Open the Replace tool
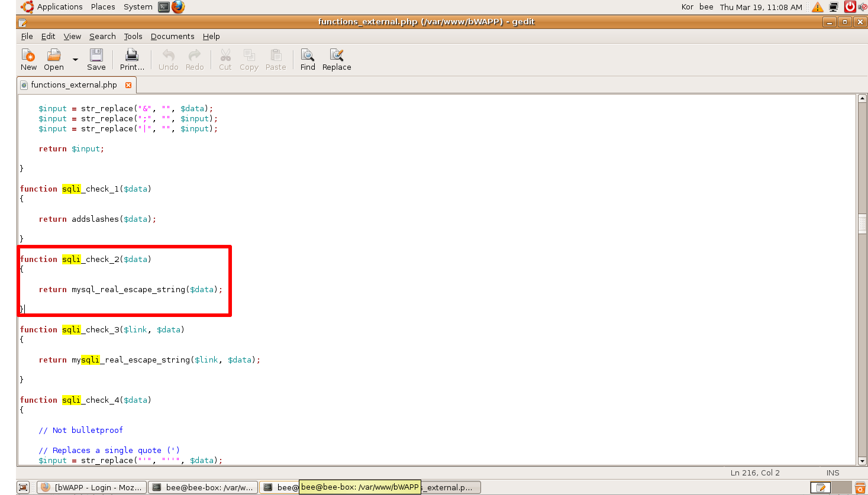 click(x=337, y=60)
